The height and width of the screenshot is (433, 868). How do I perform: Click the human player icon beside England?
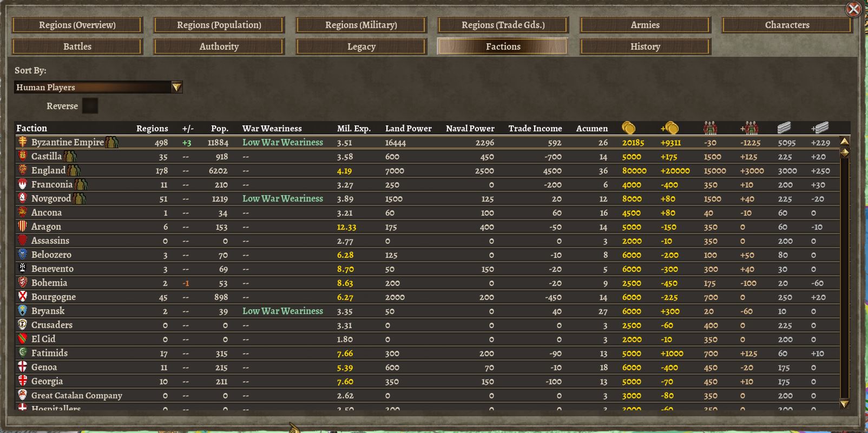point(74,170)
